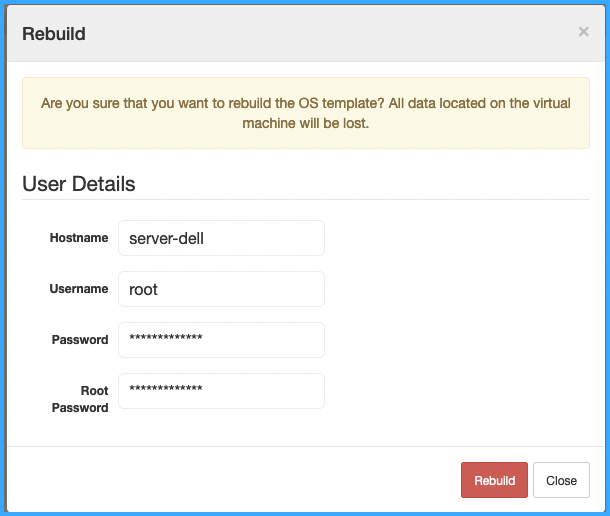Viewport: 610px width, 516px height.
Task: Click the yellow data loss warning message
Action: point(306,113)
